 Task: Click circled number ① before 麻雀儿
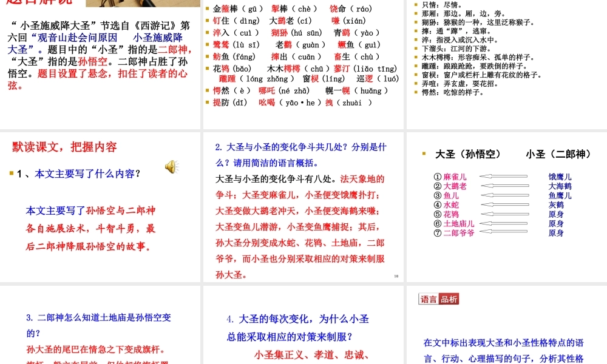pyautogui.click(x=438, y=176)
